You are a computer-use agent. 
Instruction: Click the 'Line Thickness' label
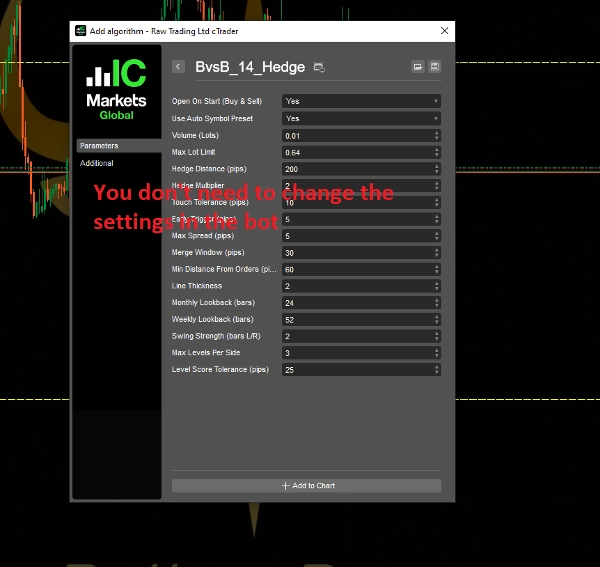(x=197, y=286)
